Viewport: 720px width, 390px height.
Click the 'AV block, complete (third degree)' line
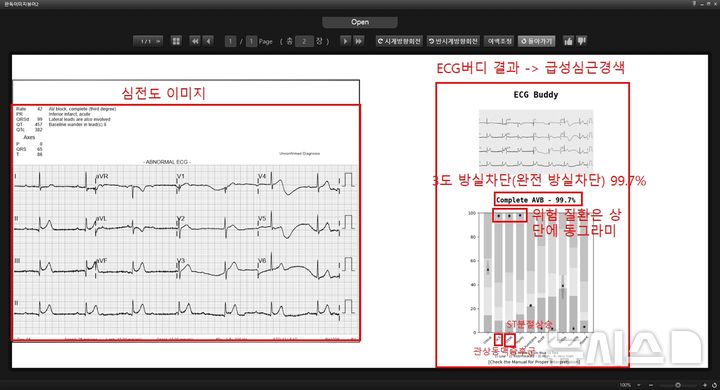click(x=82, y=109)
